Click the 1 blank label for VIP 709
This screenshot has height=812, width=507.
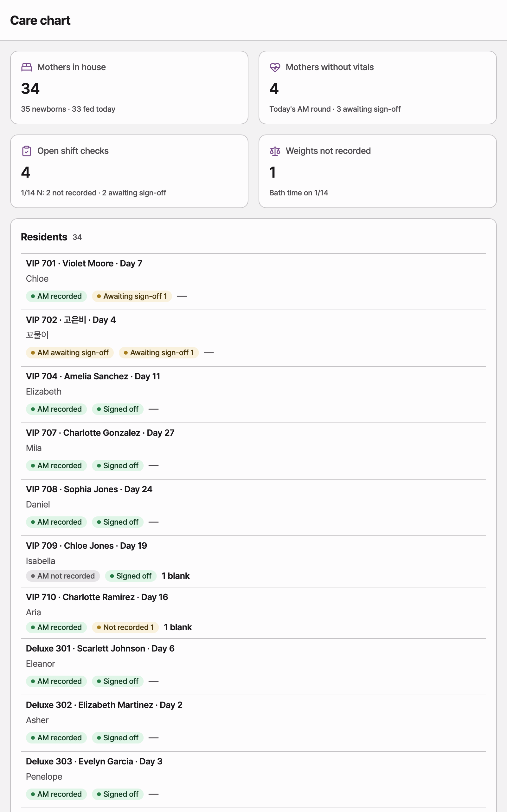coord(176,576)
